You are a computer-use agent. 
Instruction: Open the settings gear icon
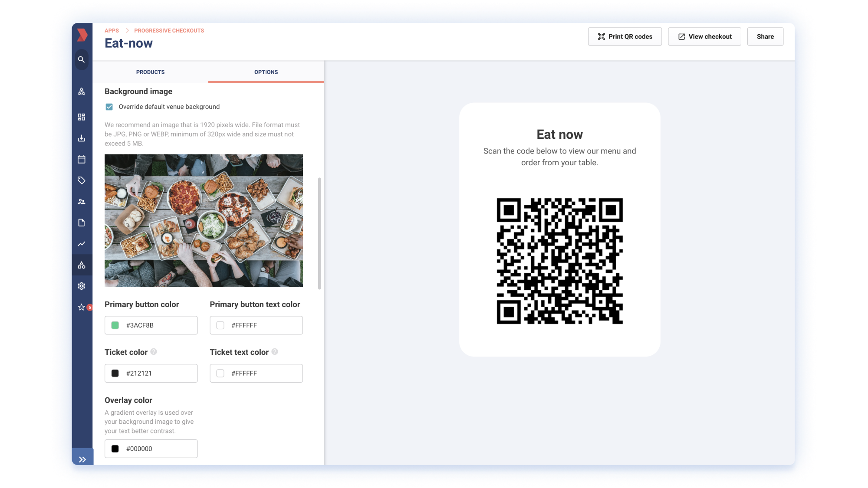click(x=82, y=286)
